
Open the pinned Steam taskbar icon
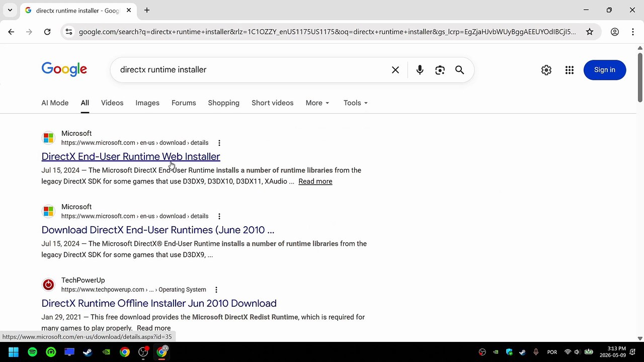88,352
